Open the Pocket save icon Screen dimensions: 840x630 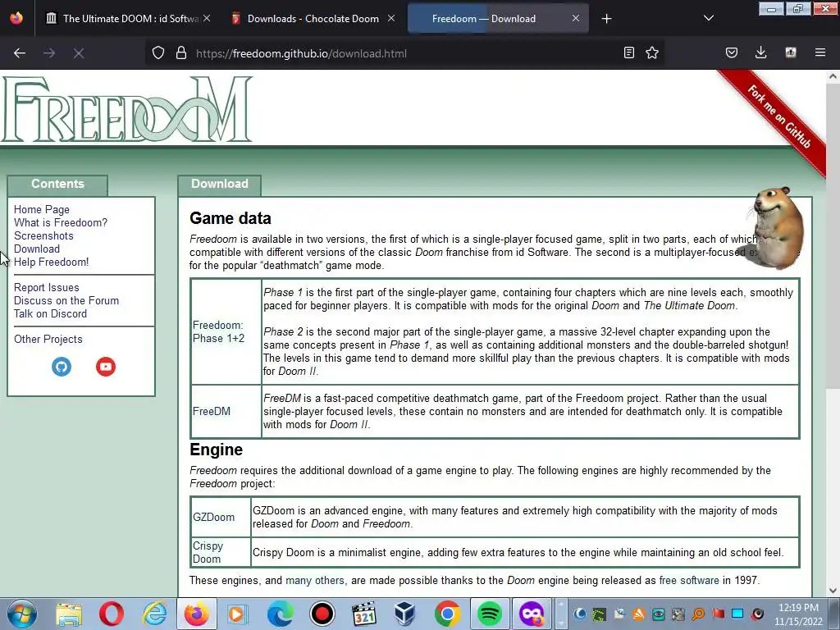click(x=731, y=52)
